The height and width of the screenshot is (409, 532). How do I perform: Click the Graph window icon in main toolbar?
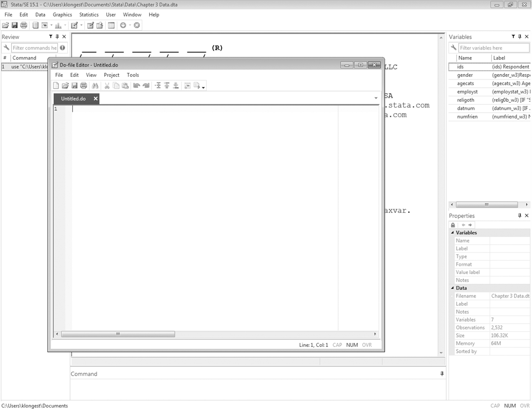(x=58, y=25)
